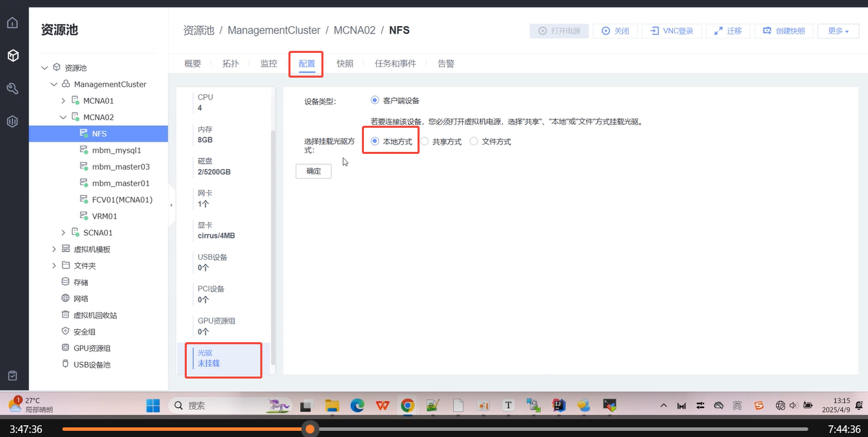Click the VNC登录 button
Image resolution: width=868 pixels, height=437 pixels.
671,30
